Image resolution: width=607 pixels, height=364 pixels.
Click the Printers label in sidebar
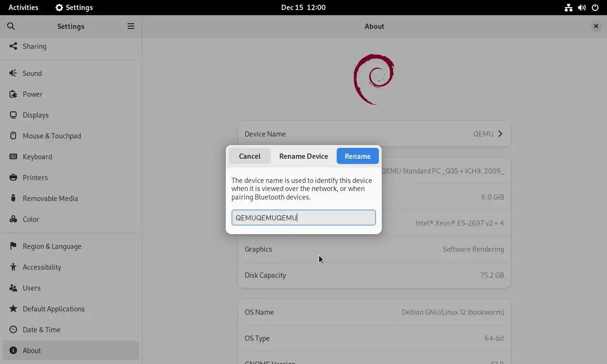35,177
